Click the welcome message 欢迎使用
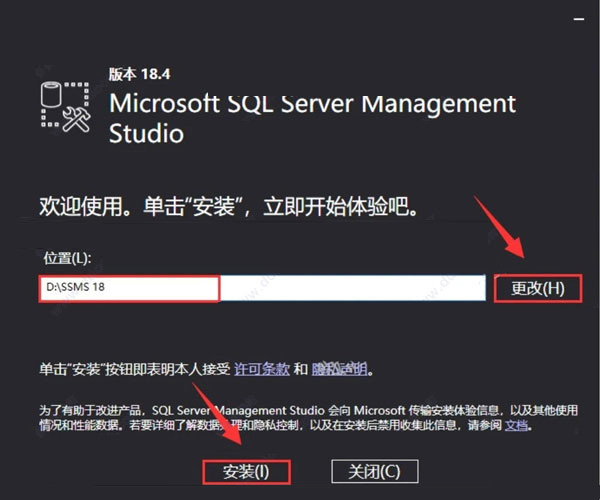The height and width of the screenshot is (500, 600). tap(229, 207)
